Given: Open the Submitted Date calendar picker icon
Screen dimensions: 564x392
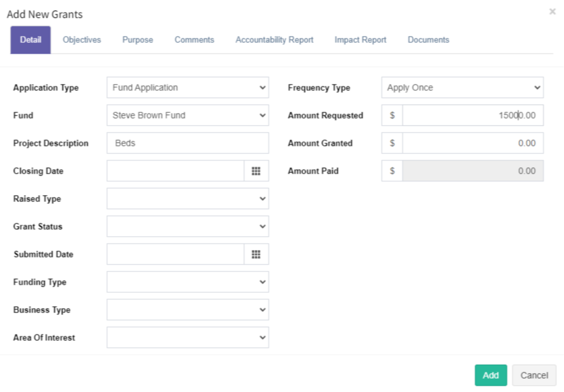Looking at the screenshot, I should click(x=256, y=254).
